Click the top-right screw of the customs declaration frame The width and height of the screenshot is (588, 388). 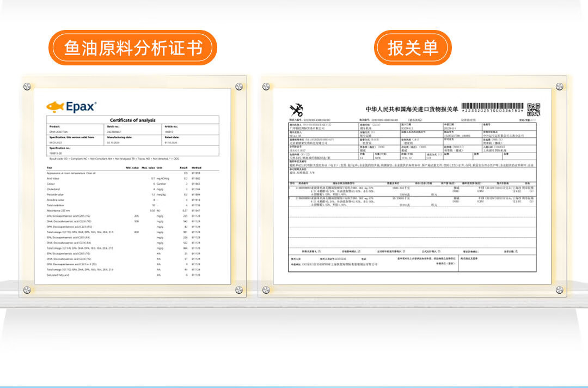coord(559,87)
